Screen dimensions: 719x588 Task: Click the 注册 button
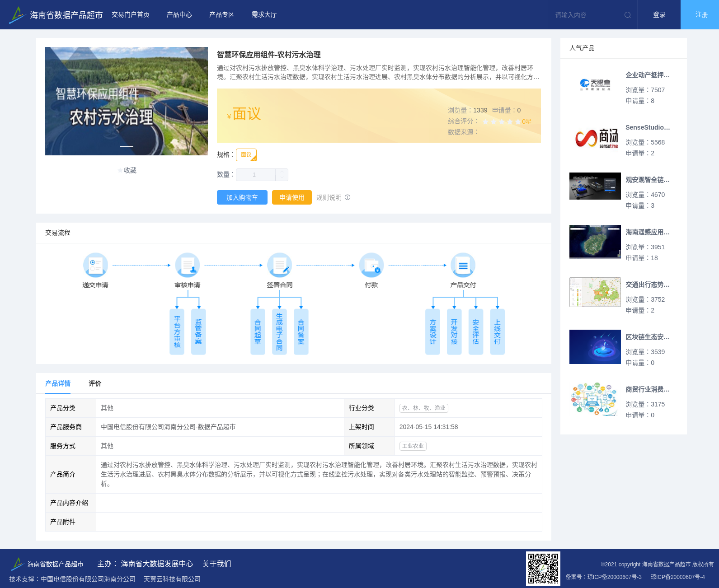pyautogui.click(x=700, y=15)
